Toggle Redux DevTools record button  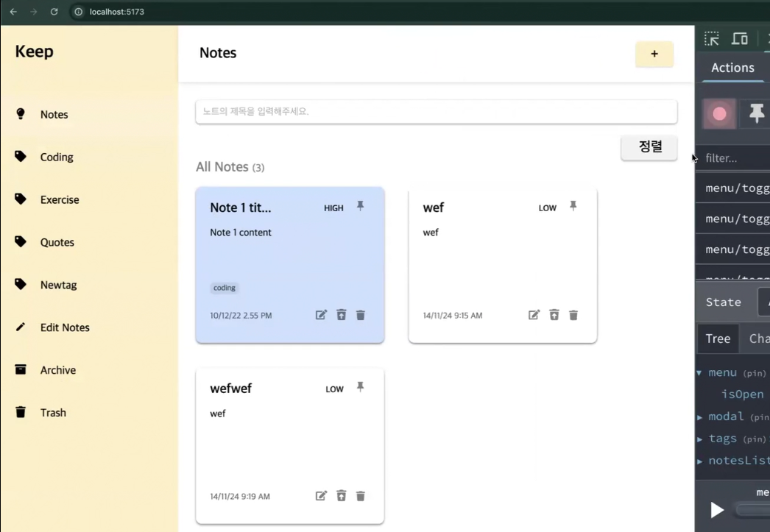click(x=719, y=114)
